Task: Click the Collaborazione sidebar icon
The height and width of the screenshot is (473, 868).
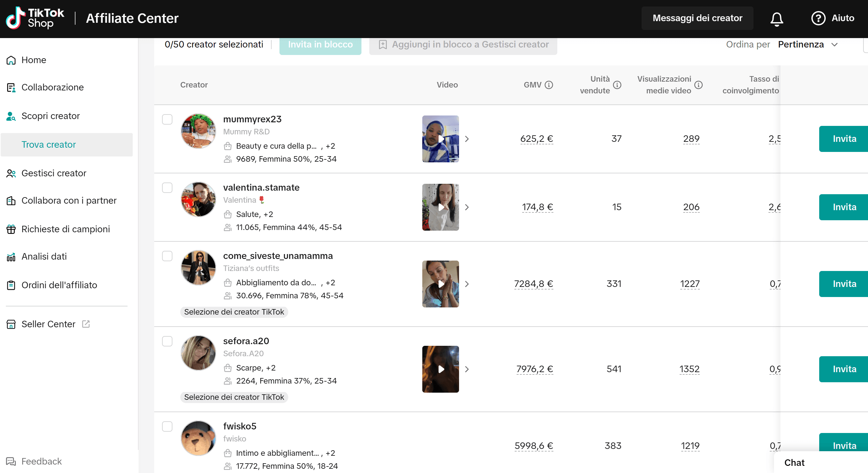Action: coord(11,87)
